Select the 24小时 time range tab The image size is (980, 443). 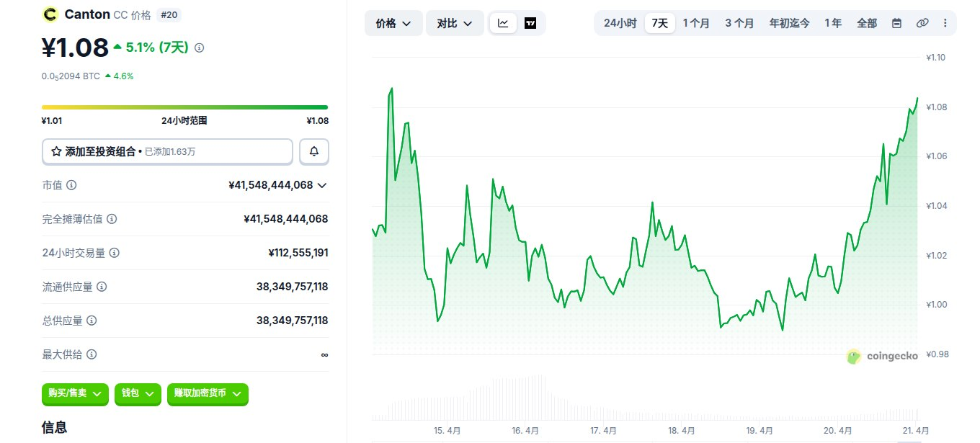pyautogui.click(x=620, y=23)
